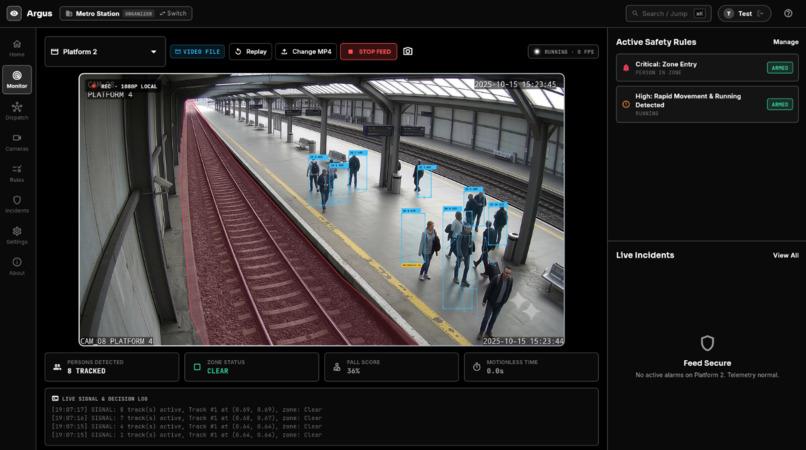Image resolution: width=806 pixels, height=450 pixels.
Task: Click the High: Rapid Movement rule text
Action: (x=688, y=100)
